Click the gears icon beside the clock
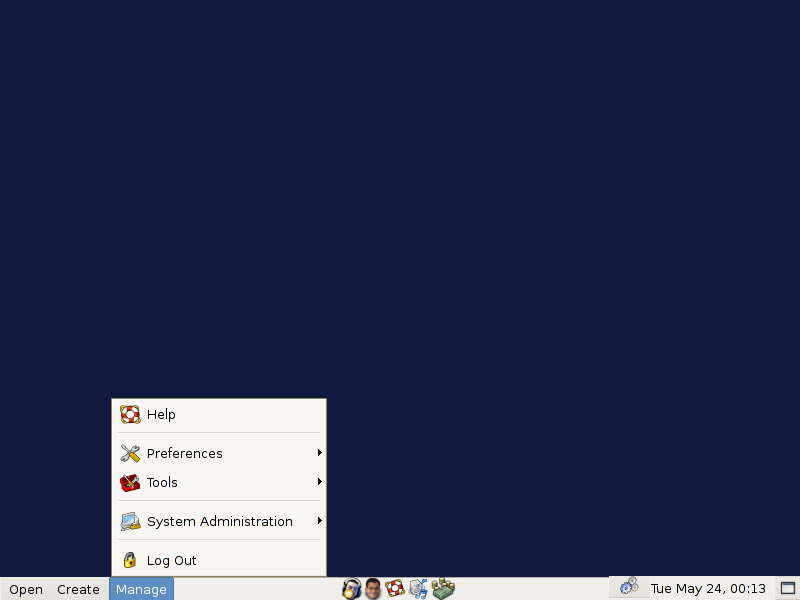Viewport: 800px width, 600px height. [x=629, y=587]
